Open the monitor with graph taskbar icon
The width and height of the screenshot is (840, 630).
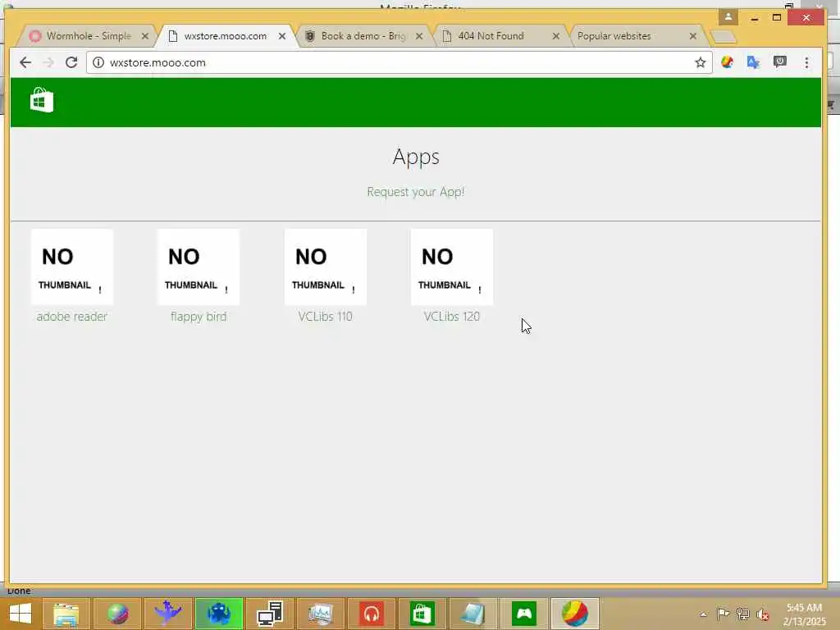321,614
